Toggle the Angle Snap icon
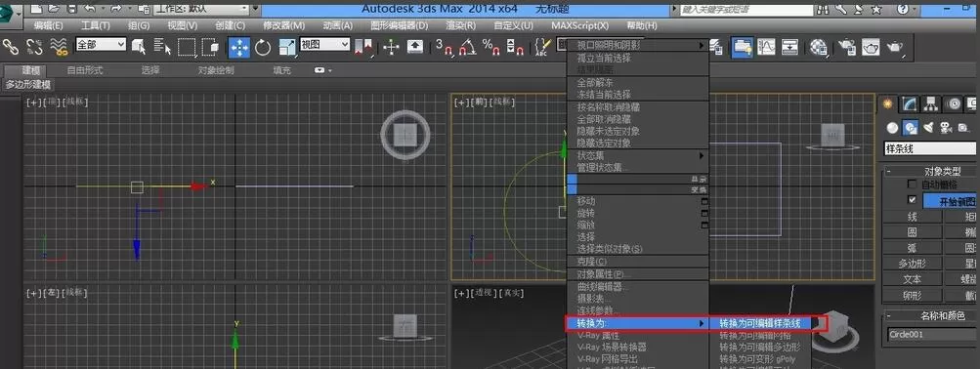This screenshot has width=980, height=369. click(x=467, y=47)
